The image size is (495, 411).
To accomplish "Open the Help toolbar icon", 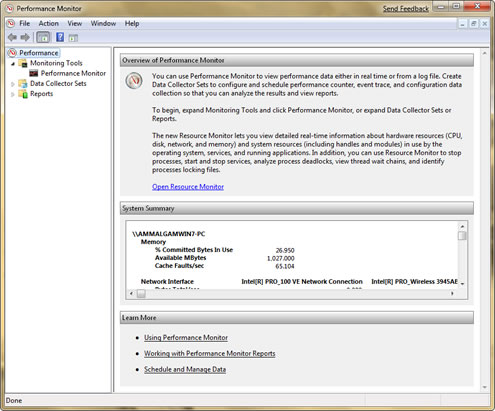I will (x=60, y=37).
